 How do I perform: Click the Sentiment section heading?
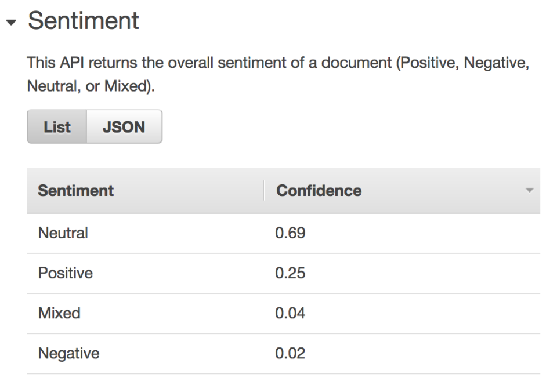click(x=83, y=21)
